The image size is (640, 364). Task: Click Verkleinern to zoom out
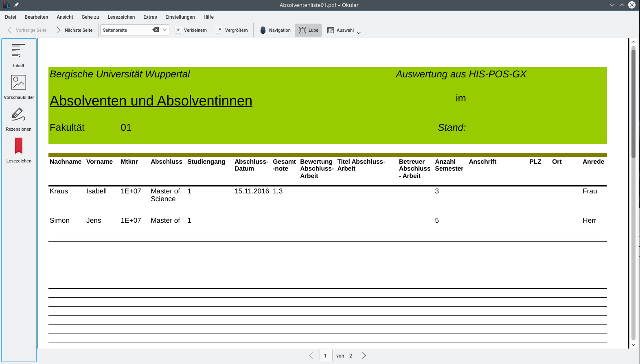(191, 30)
